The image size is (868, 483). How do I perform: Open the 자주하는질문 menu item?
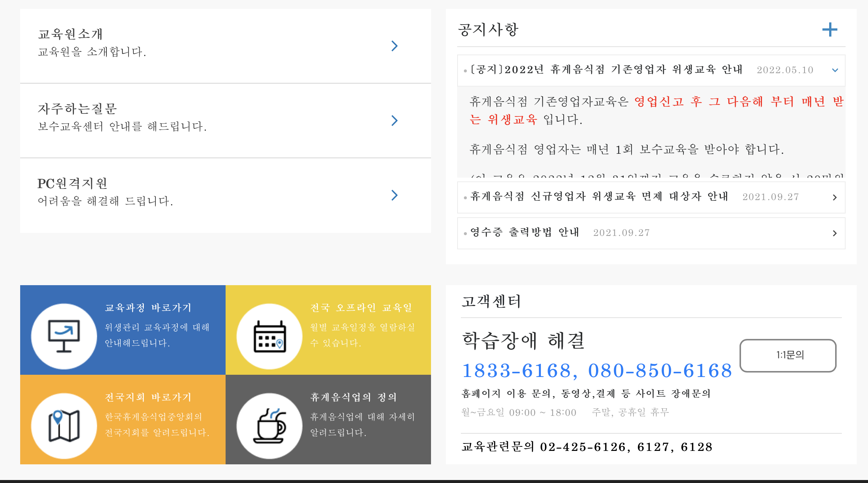point(77,109)
